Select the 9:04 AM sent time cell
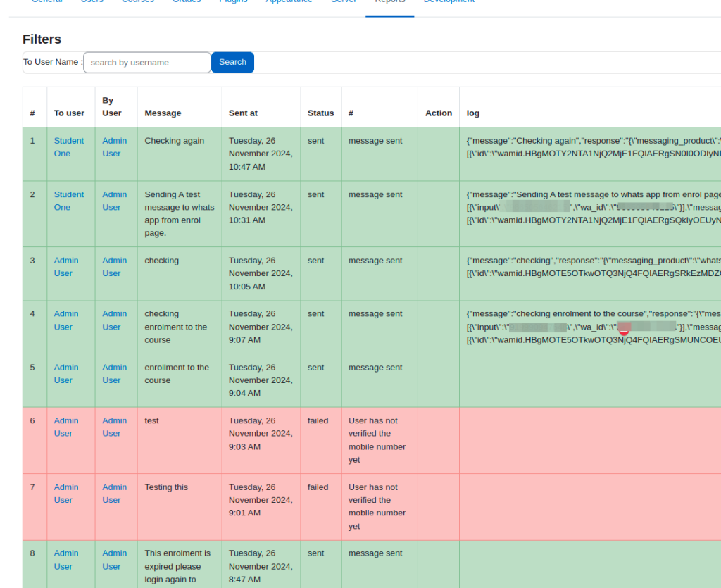721x588 pixels. 261,380
